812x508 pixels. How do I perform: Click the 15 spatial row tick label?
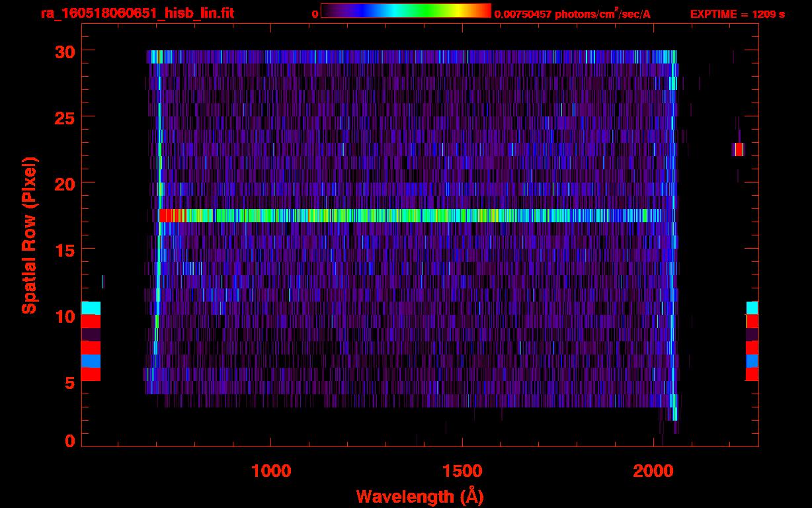pyautogui.click(x=64, y=249)
